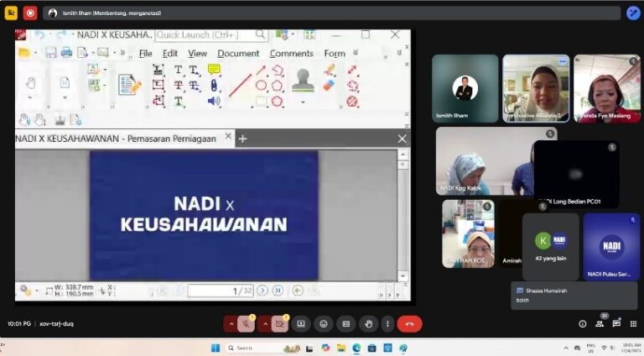Open more options three-dot Meet menu
Viewport: 644px width, 356px height.
(387, 324)
